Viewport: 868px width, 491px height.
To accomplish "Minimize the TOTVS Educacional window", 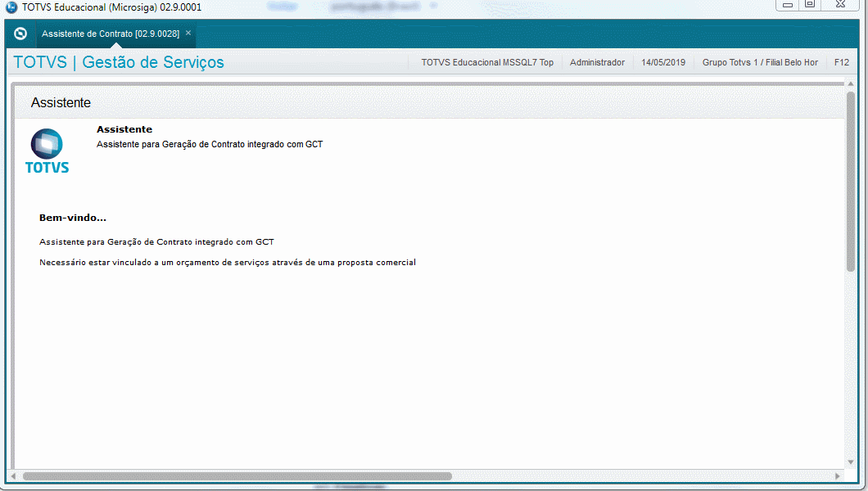I will [x=788, y=4].
